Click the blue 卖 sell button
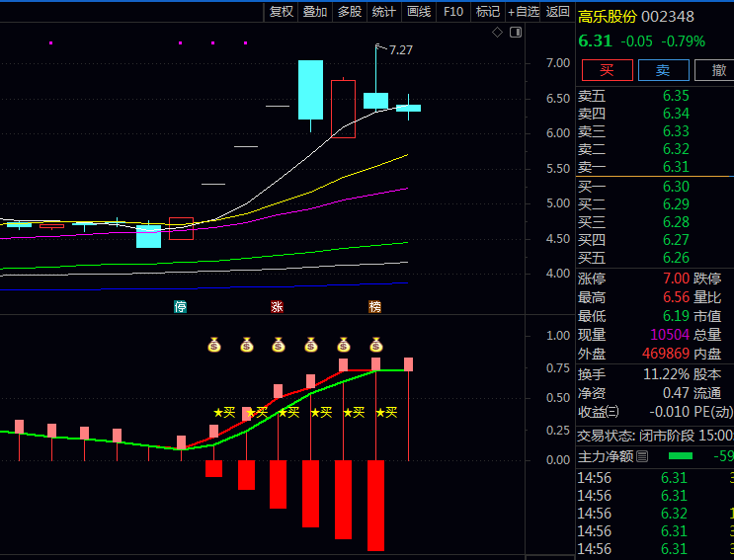This screenshot has width=734, height=560. click(663, 70)
